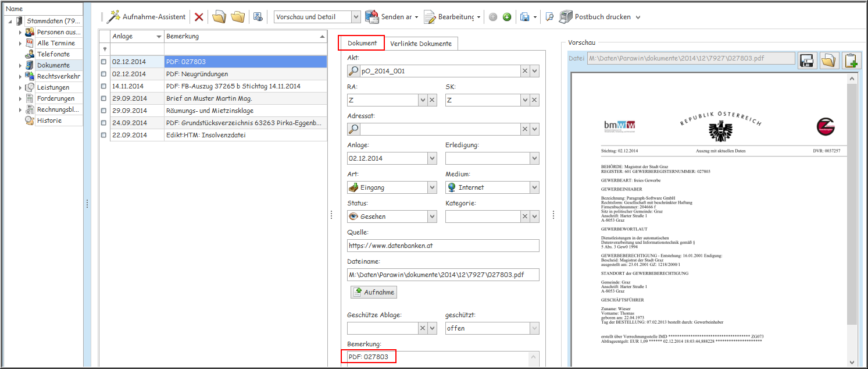The width and height of the screenshot is (868, 369).
Task: Click into the Quelle URL field
Action: pos(443,246)
